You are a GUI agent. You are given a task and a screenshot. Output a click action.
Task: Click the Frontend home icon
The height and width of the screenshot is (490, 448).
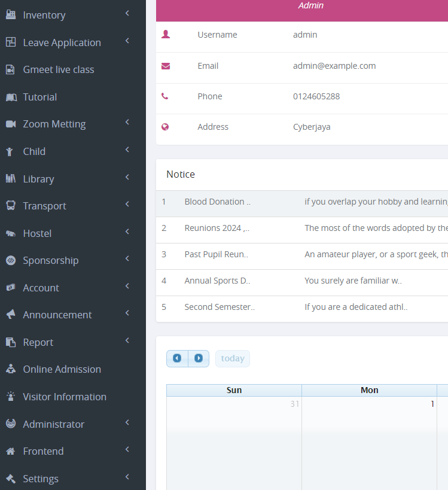11,451
